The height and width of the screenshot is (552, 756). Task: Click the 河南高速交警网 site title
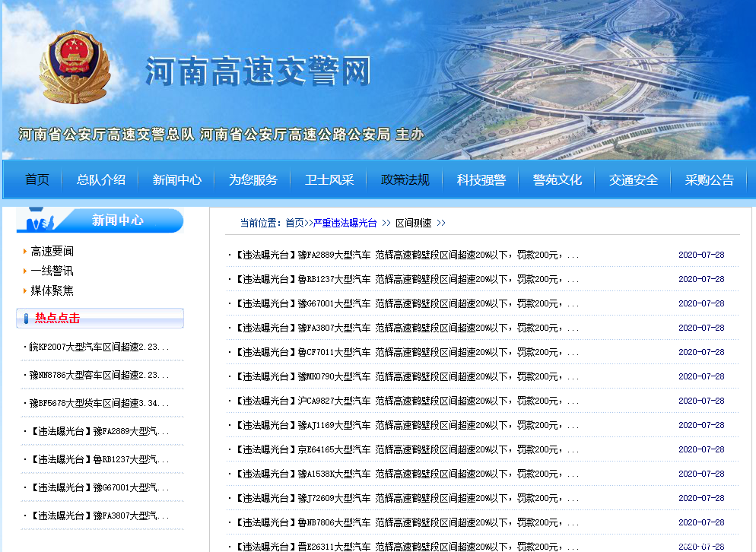pos(259,71)
